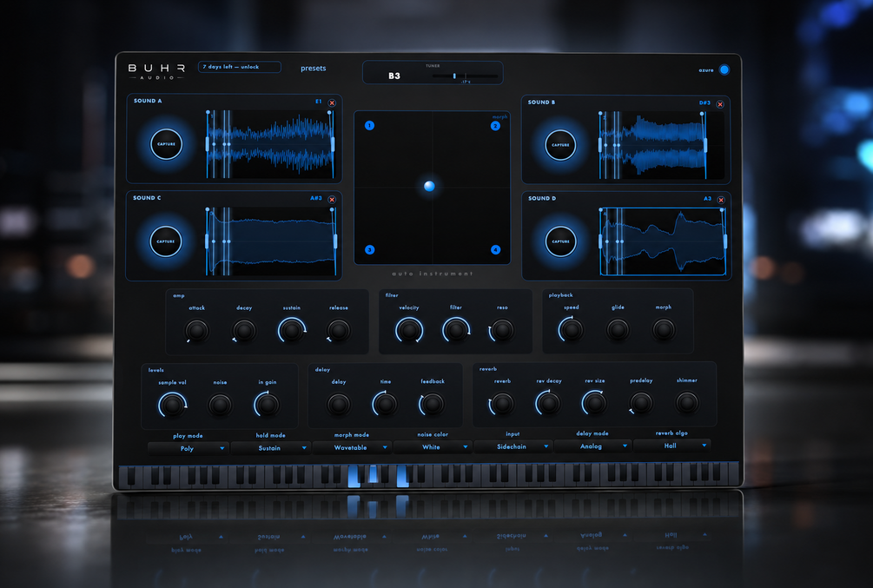
Task: Open the morph mode Wavetable dropdown
Action: [x=351, y=447]
